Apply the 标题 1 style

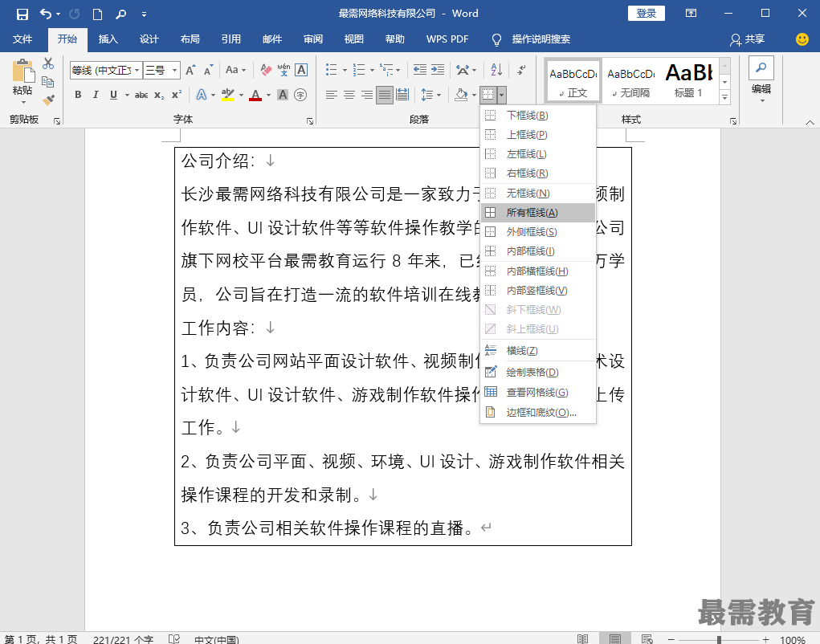pos(689,80)
